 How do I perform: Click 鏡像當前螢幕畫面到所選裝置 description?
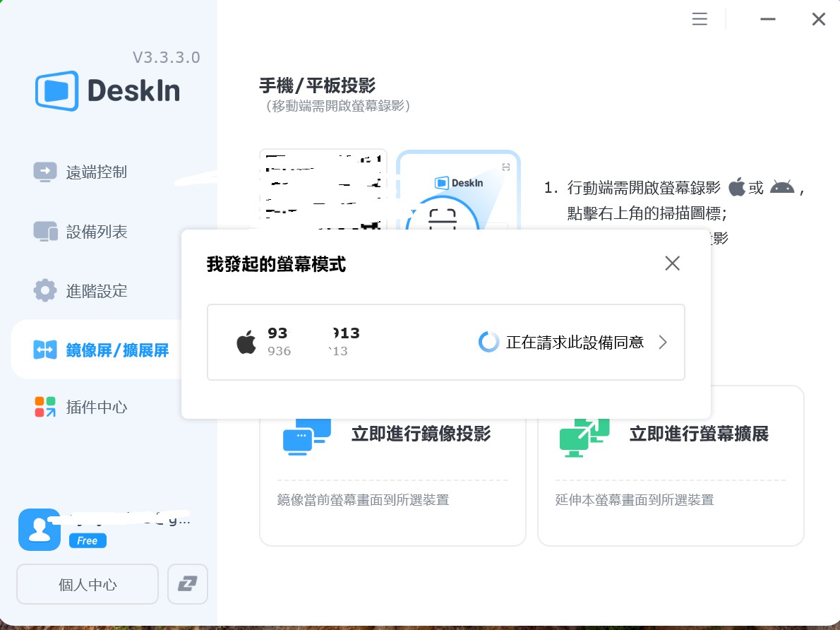363,500
